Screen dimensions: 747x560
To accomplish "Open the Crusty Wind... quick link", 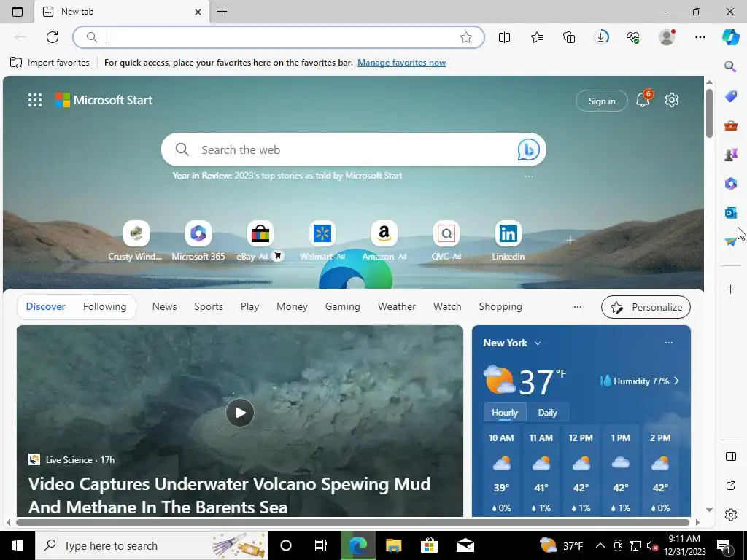I will (x=136, y=241).
